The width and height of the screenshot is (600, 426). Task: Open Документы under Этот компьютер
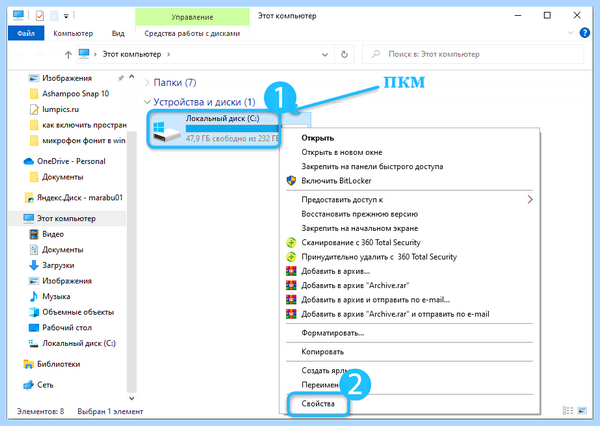tap(62, 250)
